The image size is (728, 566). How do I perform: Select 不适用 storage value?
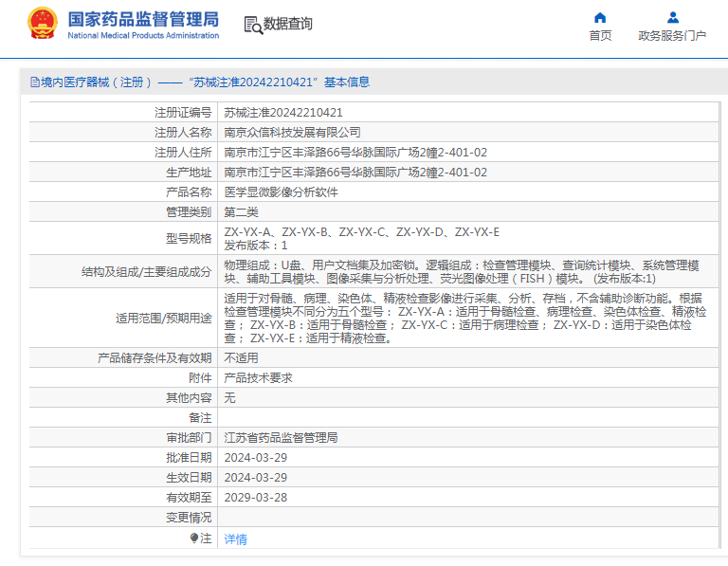[x=241, y=358]
